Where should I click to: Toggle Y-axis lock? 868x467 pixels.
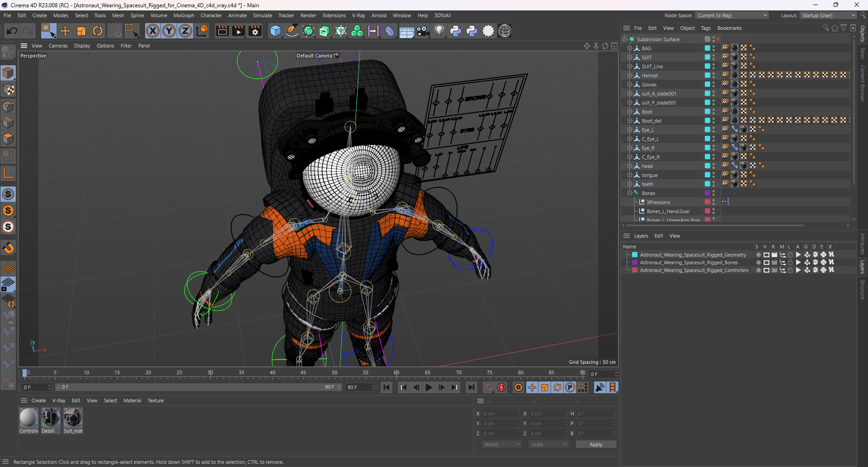tap(169, 31)
